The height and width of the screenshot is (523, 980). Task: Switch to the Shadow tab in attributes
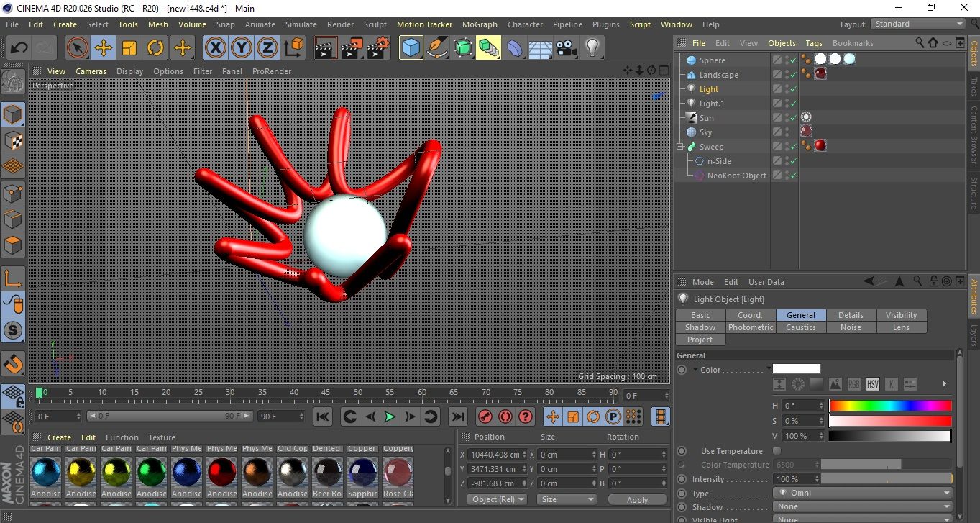point(700,327)
